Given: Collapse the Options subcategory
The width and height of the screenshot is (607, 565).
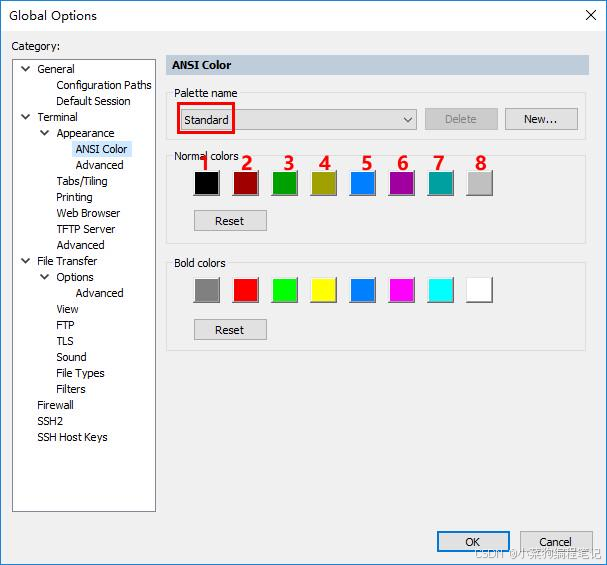Looking at the screenshot, I should pos(45,277).
